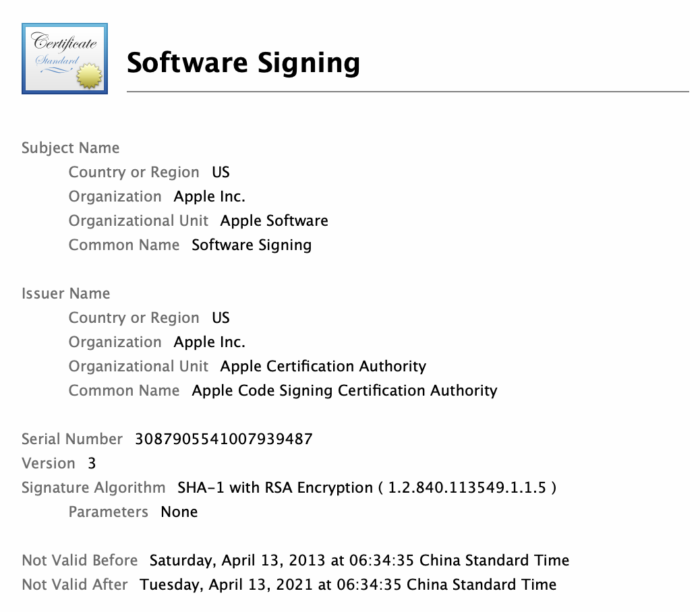Click the Not Valid After label
Image resolution: width=700 pixels, height=612 pixels.
75,584
